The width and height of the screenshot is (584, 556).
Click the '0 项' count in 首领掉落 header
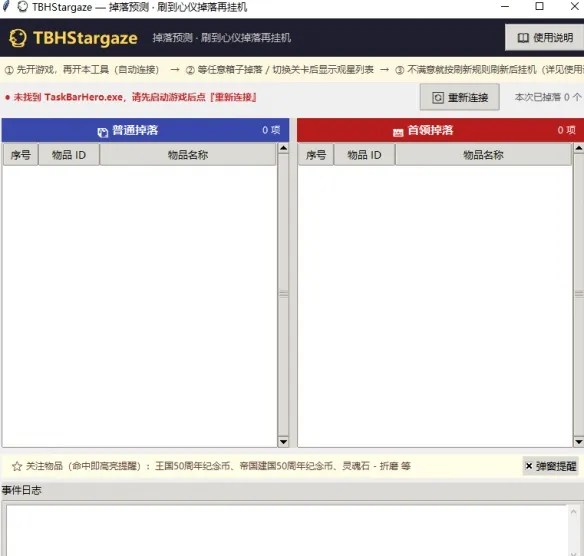click(566, 130)
